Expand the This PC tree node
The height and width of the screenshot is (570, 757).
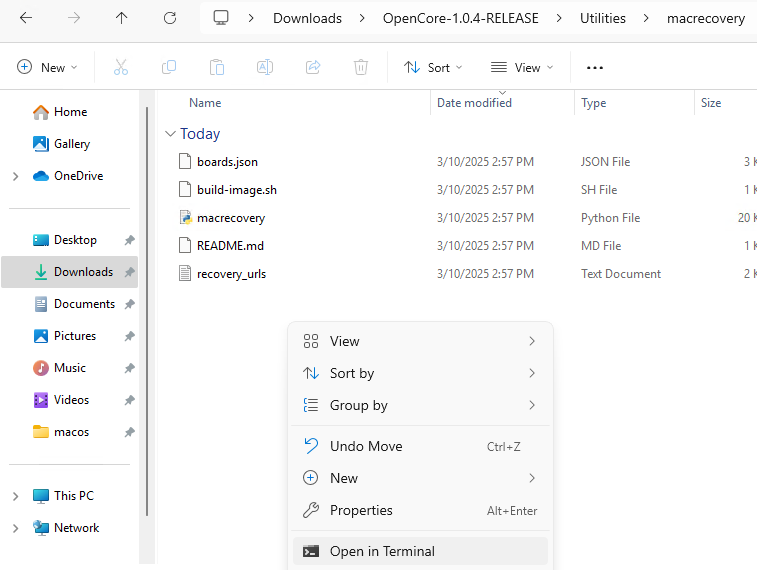15,496
